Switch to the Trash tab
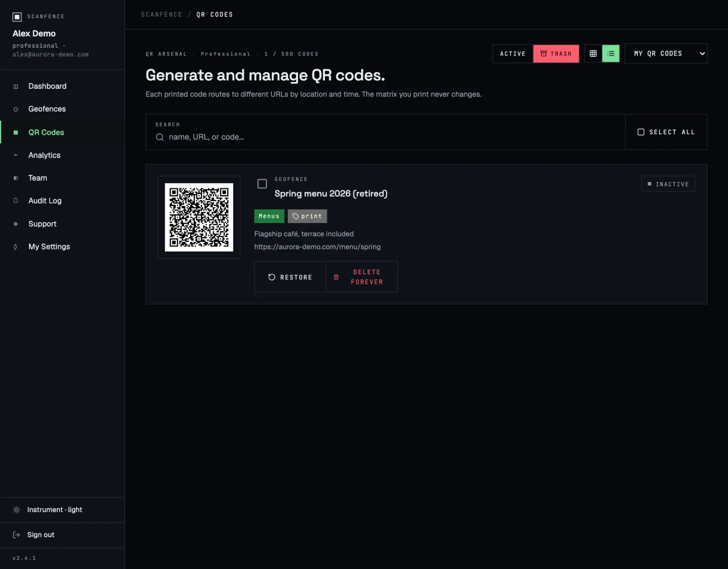This screenshot has width=728, height=569. (556, 54)
